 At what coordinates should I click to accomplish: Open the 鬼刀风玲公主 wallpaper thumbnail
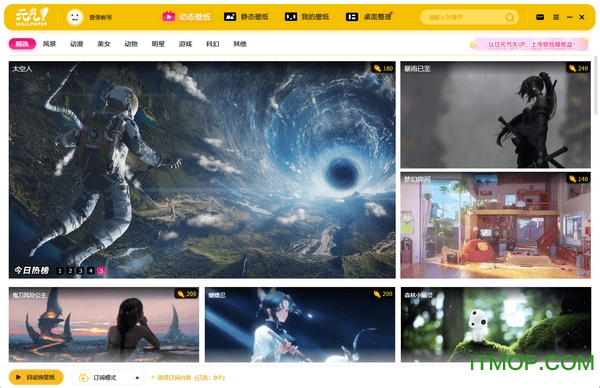[x=104, y=324]
